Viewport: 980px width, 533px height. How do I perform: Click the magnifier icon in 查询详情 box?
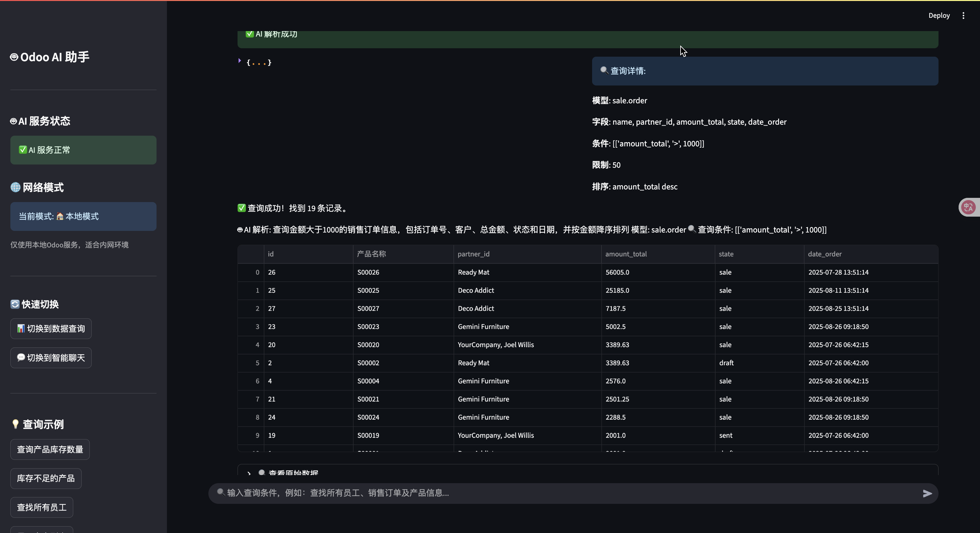coord(604,70)
